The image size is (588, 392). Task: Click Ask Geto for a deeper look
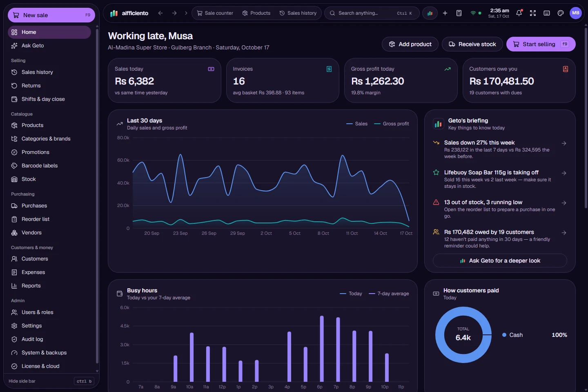500,261
